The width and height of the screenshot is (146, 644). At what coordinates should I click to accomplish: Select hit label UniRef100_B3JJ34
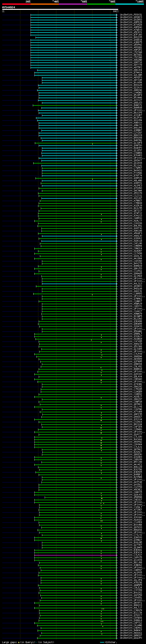coord(131,613)
